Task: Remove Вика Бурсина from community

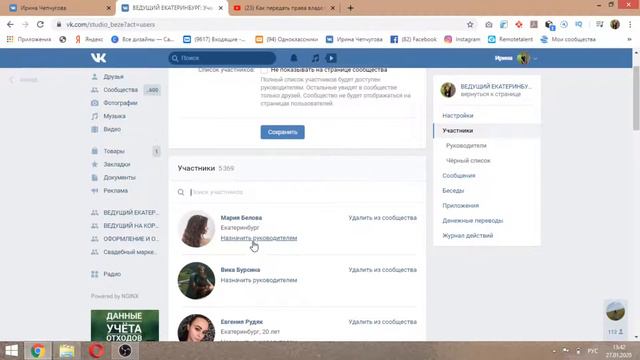Action: (x=382, y=270)
